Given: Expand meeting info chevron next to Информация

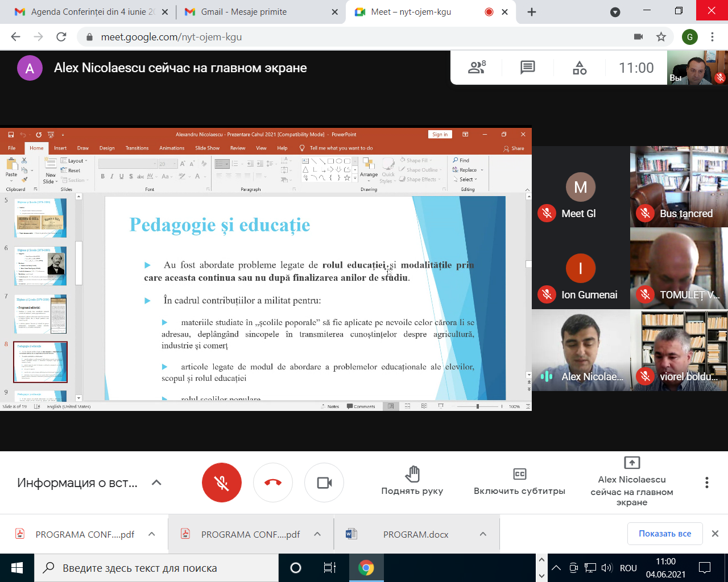Looking at the screenshot, I should pyautogui.click(x=156, y=483).
